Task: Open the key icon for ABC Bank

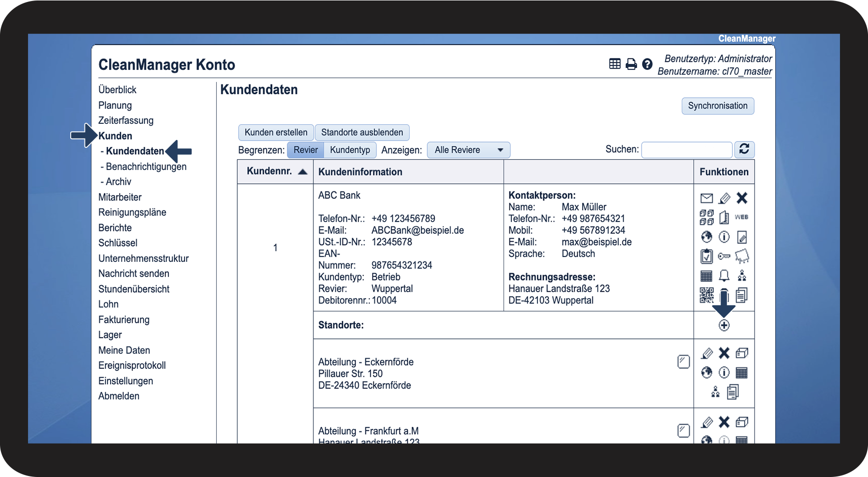Action: (x=724, y=256)
